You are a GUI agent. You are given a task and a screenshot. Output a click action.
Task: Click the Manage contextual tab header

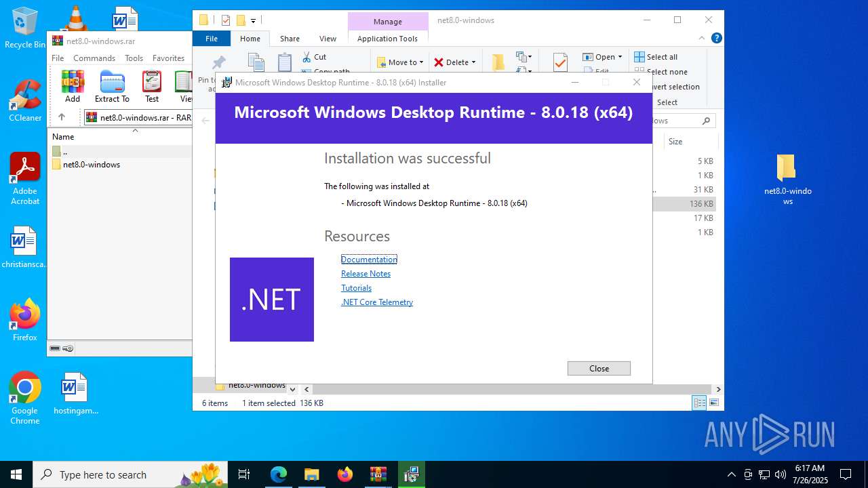pyautogui.click(x=388, y=22)
